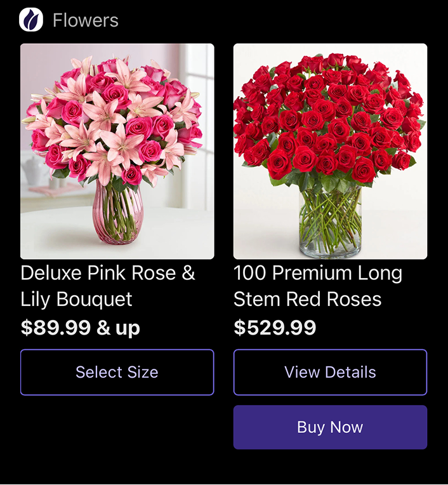Viewport: 448px width, 485px height.
Task: Click the words "Stem Red Roses" in the second title
Action: pos(307,299)
